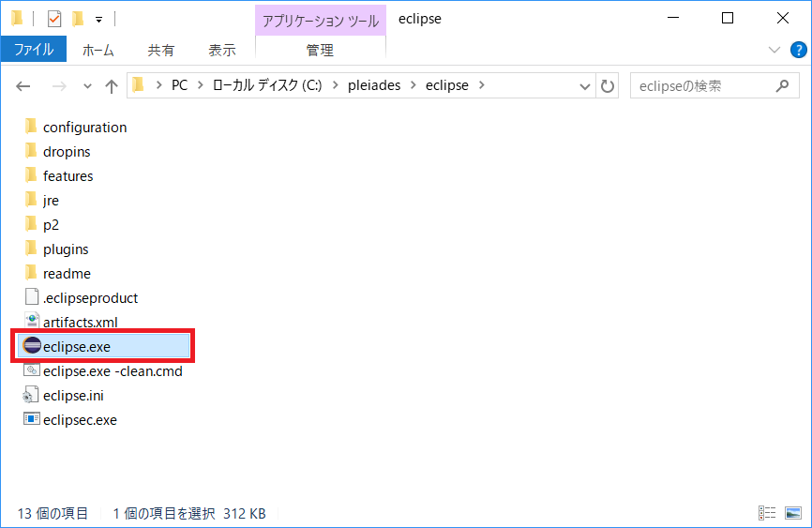Expand the ribbon with the chevron
Viewport: 812px width, 528px height.
point(774,51)
